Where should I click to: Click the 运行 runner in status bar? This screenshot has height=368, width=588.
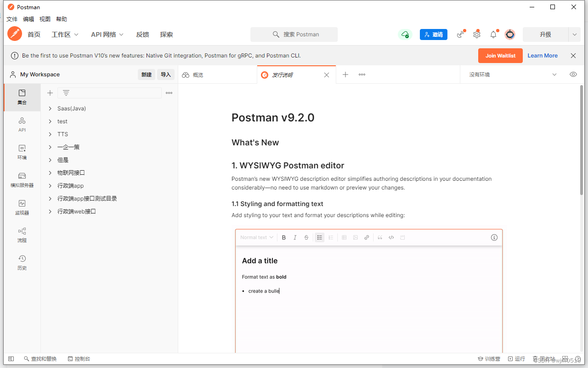coord(517,359)
